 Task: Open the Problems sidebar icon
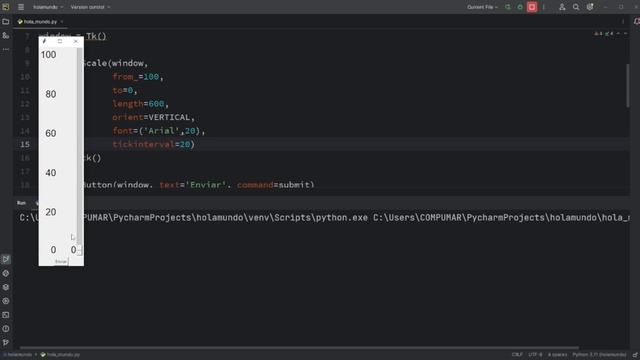pos(6,329)
